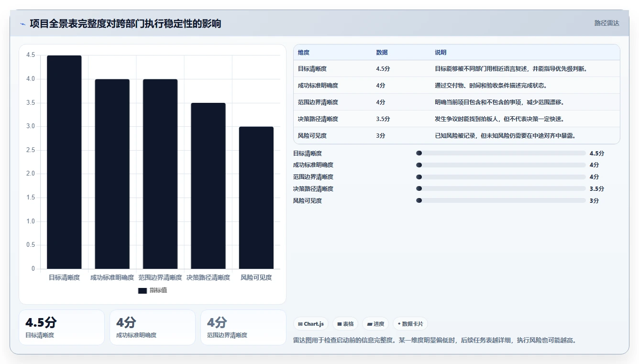Click the Chart.js chip
Image resolution: width=639 pixels, height=364 pixels.
tap(311, 324)
